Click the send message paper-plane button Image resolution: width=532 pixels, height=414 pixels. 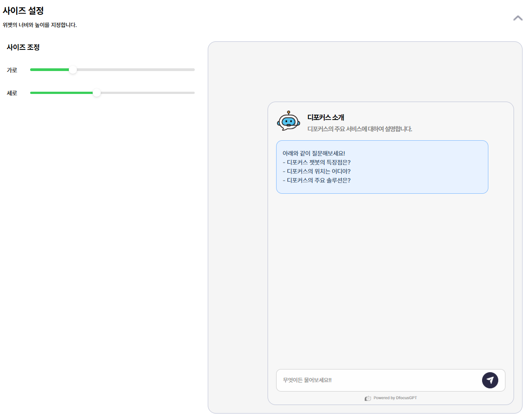pos(490,380)
